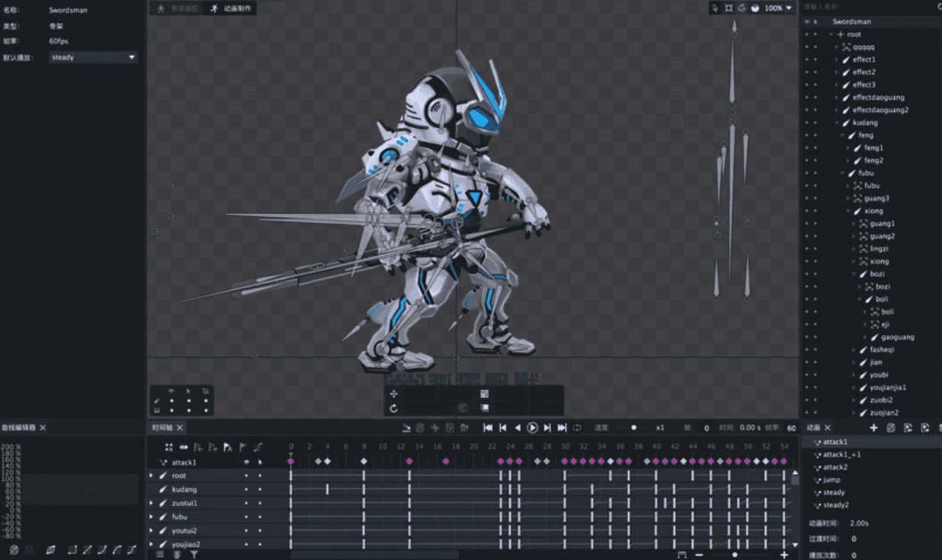Image resolution: width=942 pixels, height=560 pixels.
Task: Close the curve editor panel tab
Action: [x=43, y=428]
